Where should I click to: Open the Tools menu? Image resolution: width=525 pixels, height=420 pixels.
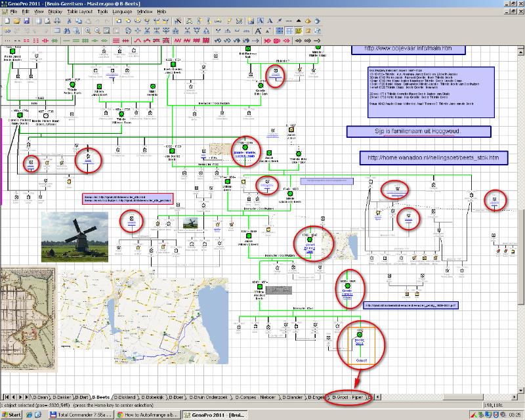pyautogui.click(x=102, y=12)
